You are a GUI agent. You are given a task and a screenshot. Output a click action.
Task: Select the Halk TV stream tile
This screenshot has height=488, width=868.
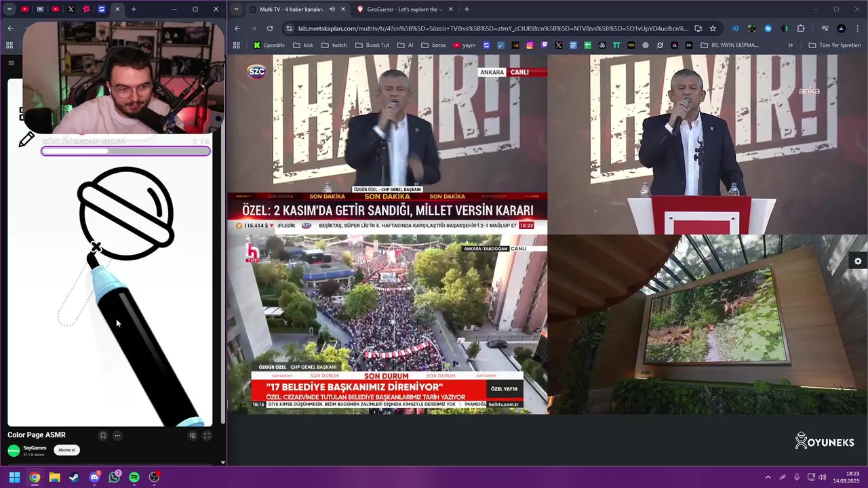point(387,324)
